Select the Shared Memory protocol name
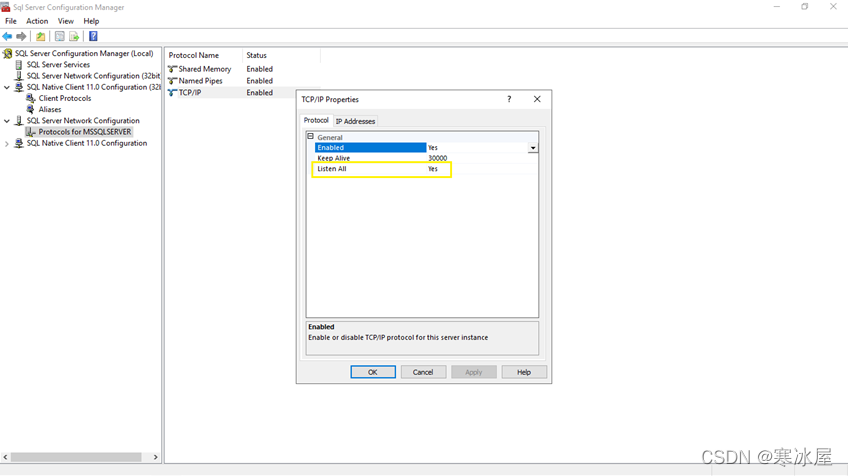Screen dimensions: 848x476 (205, 69)
